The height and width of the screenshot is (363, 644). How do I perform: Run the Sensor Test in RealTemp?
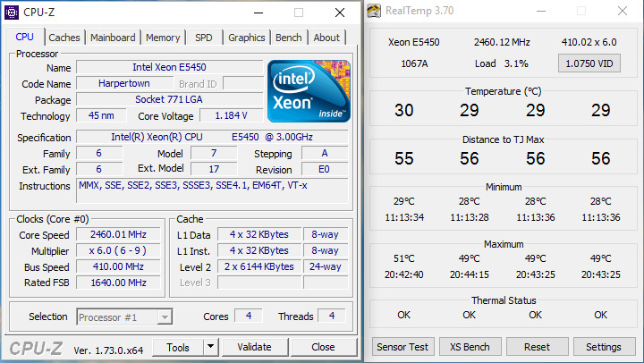[402, 347]
